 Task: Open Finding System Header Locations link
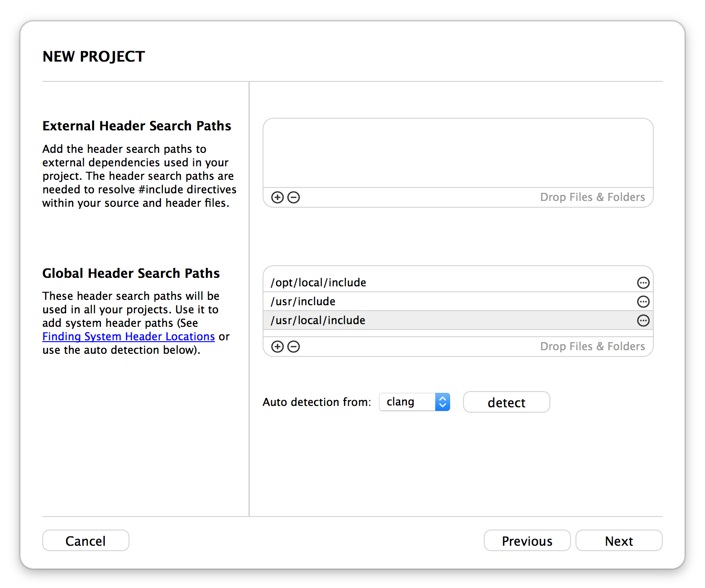[129, 337]
